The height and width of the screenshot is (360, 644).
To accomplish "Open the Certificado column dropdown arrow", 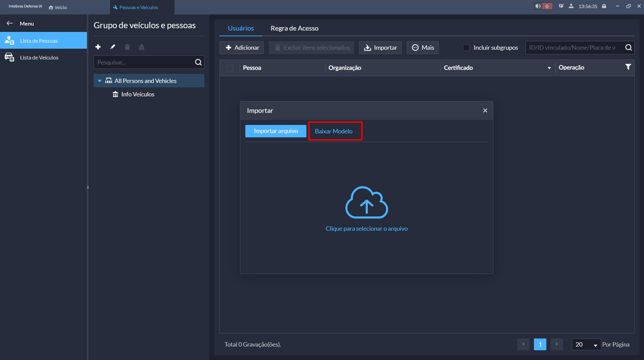I will click(549, 68).
